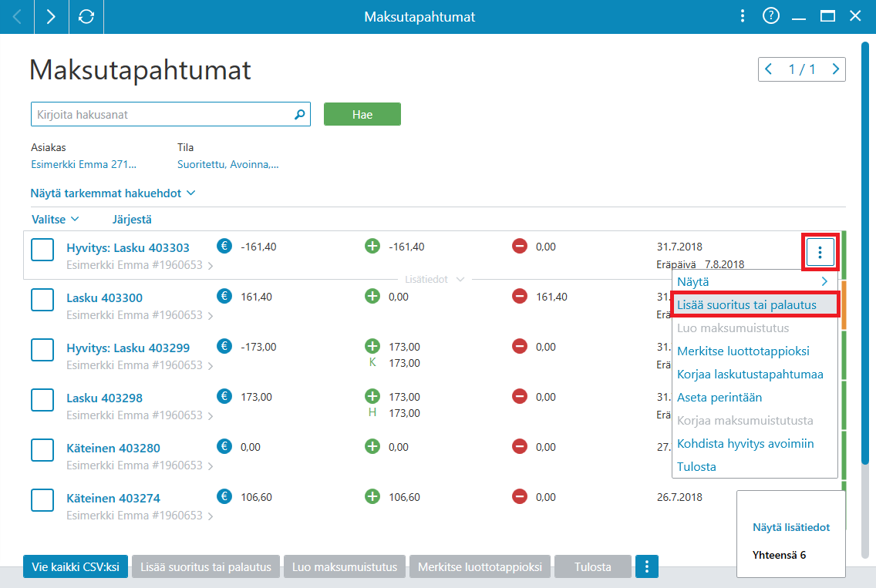The width and height of the screenshot is (876, 588).
Task: Tick checkbox for Hyvitys: Lasku 403303
Action: pos(42,250)
